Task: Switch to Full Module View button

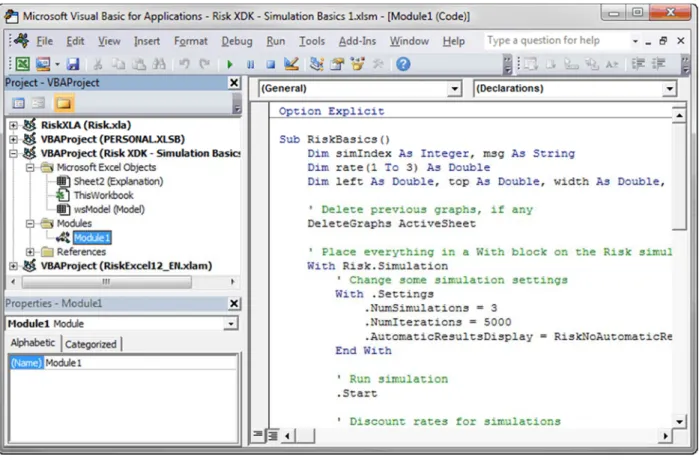Action: pos(272,435)
